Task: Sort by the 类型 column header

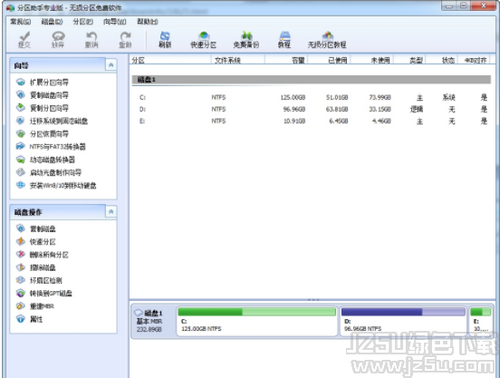Action: (410, 60)
